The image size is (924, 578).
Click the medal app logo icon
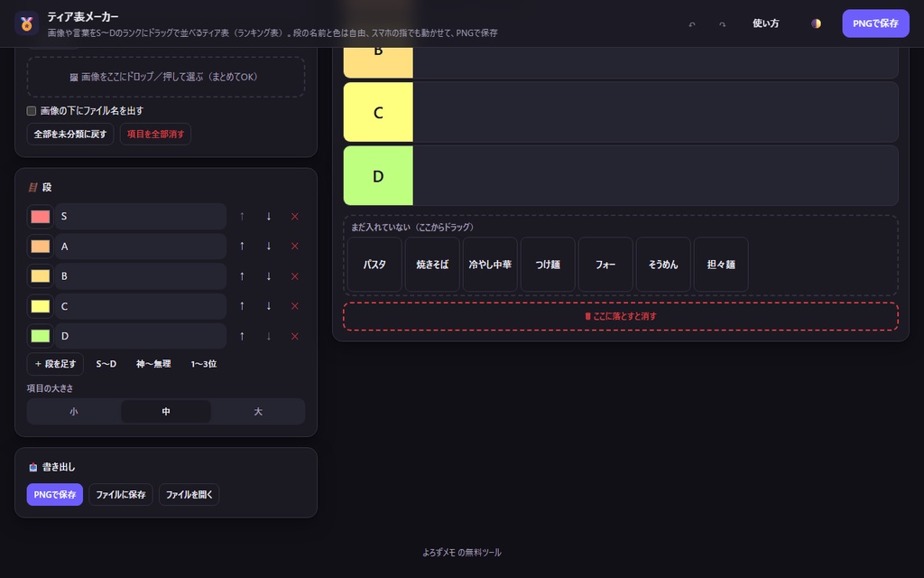pyautogui.click(x=26, y=23)
